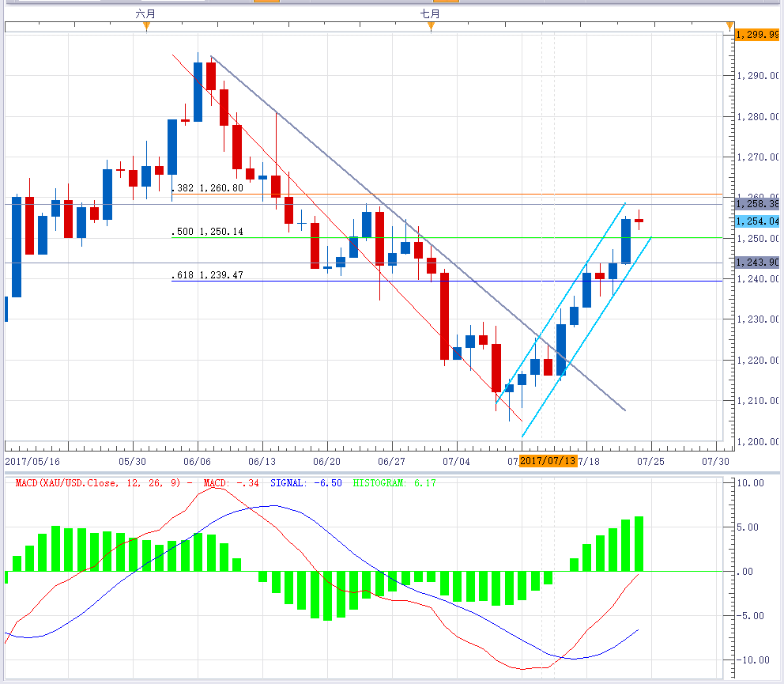Click the 1,258.38 price level tag
This screenshot has width=784, height=684.
[757, 204]
